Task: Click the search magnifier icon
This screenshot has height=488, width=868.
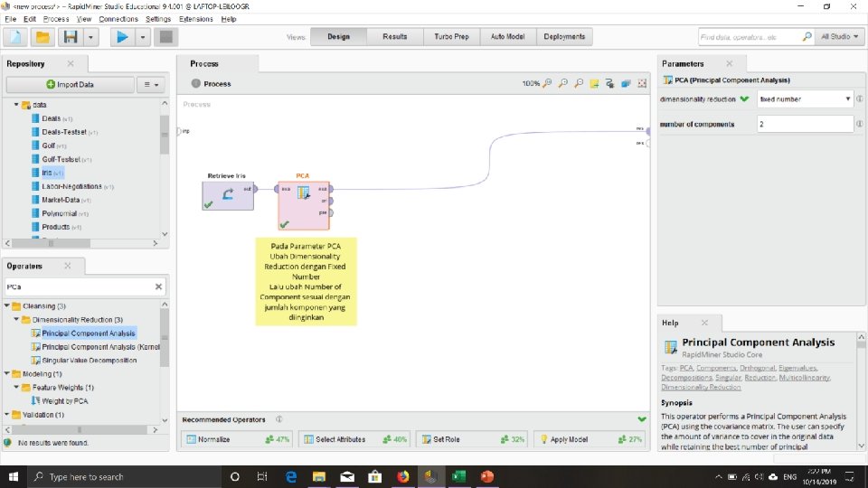Action: [807, 37]
